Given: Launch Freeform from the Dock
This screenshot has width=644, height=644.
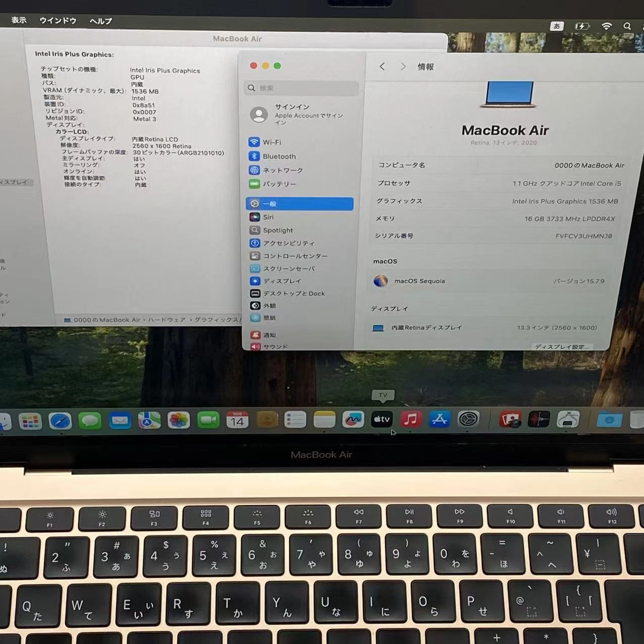Looking at the screenshot, I should (x=353, y=419).
